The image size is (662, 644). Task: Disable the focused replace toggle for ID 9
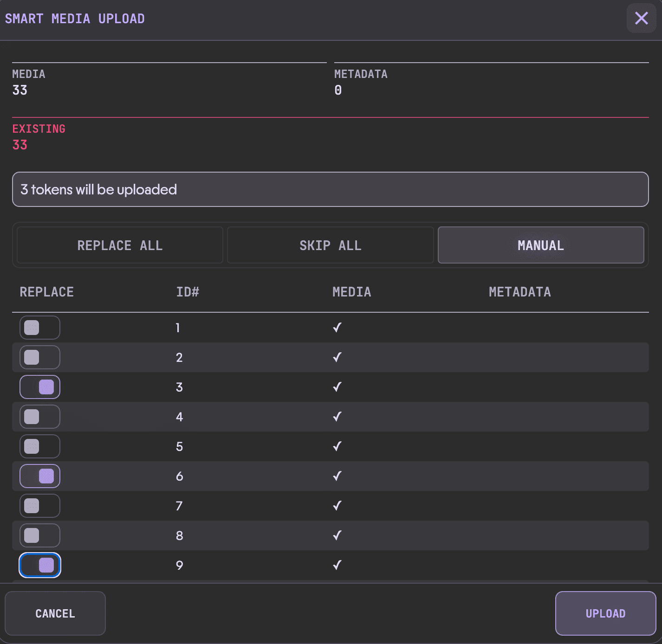pos(40,565)
